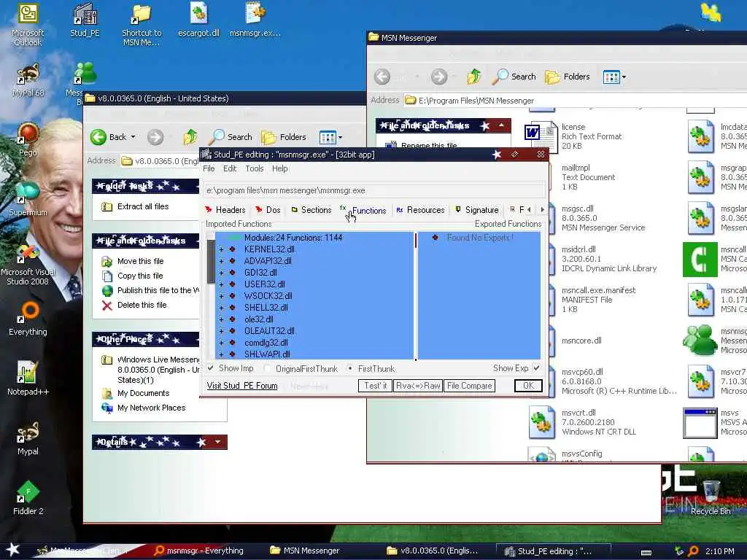Open Supermium browser desktop icon
The image size is (747, 560).
[x=28, y=199]
